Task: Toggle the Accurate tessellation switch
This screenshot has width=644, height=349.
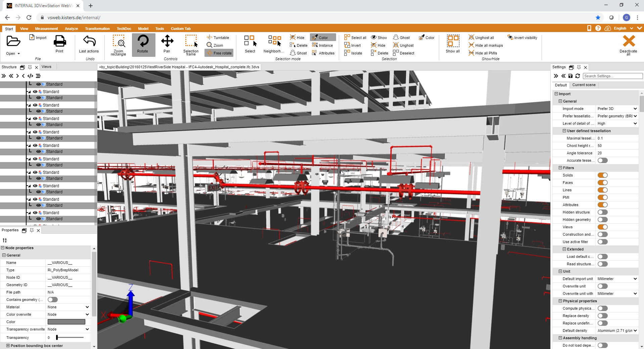Action: [x=603, y=160]
